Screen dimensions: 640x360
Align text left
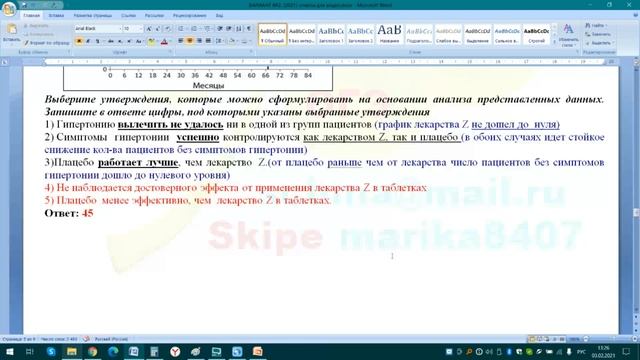click(181, 41)
